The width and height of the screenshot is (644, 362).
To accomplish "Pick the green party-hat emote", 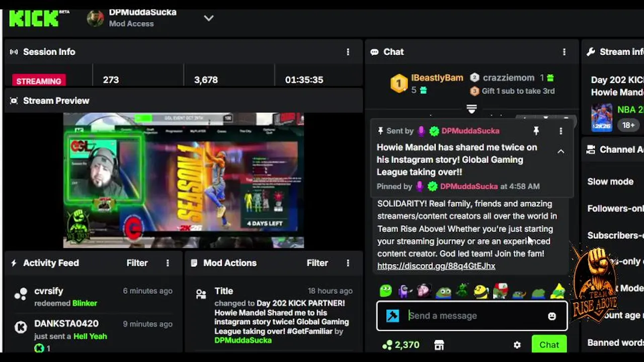I will (x=557, y=291).
